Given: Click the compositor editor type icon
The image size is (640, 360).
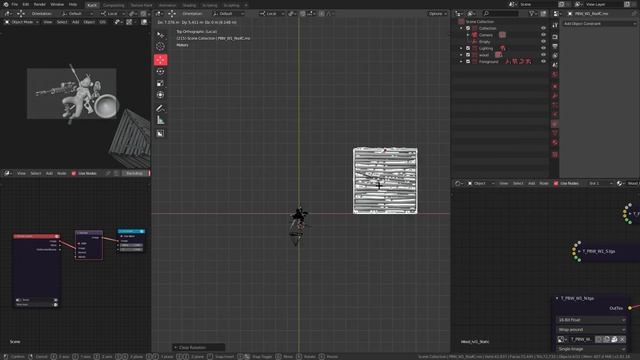Looking at the screenshot, I should 7,173.
